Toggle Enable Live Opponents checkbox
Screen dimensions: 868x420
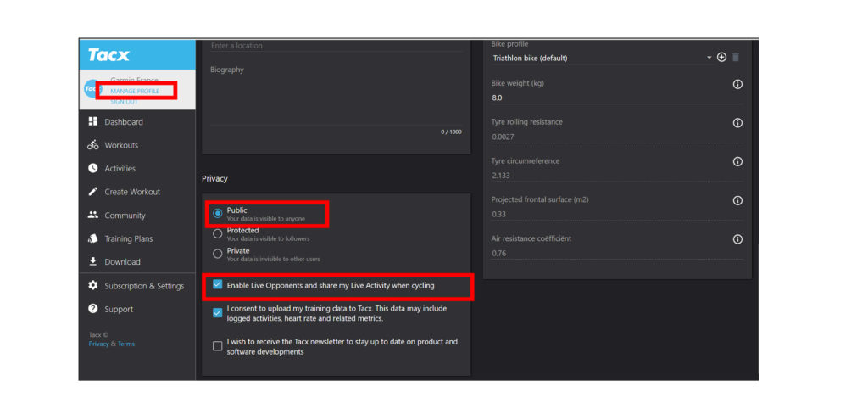tap(218, 285)
